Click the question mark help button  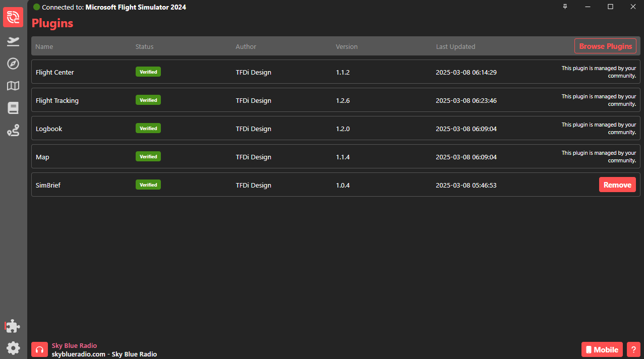click(633, 350)
